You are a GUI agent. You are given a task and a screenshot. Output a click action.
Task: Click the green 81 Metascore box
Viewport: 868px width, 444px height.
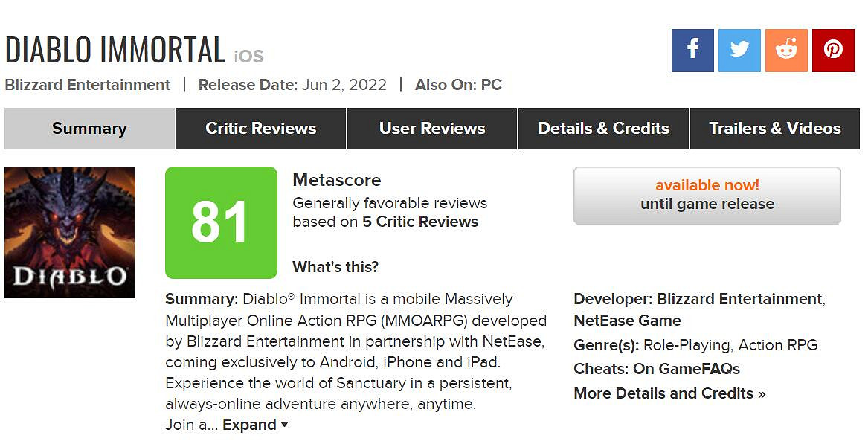click(x=221, y=222)
